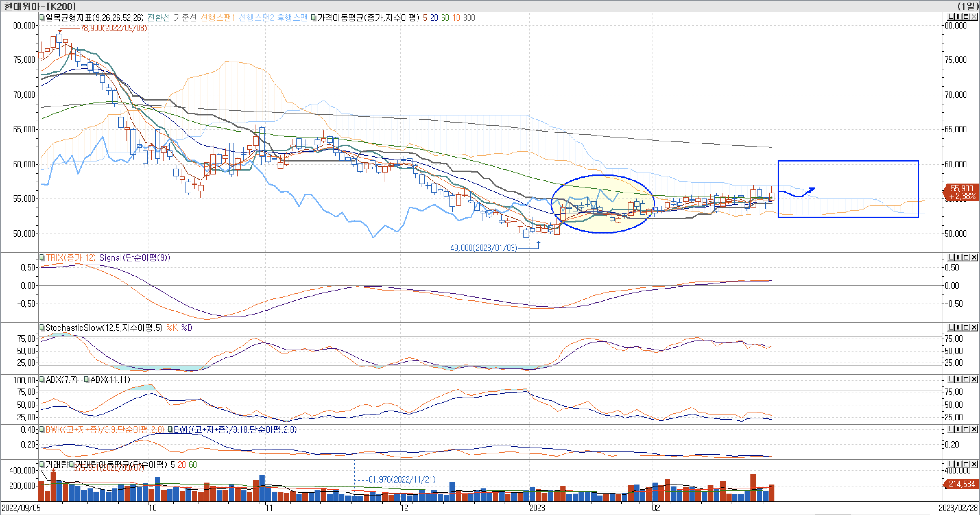Click the bar icon on TRIX panel header
The image size is (980, 515).
tap(958, 257)
